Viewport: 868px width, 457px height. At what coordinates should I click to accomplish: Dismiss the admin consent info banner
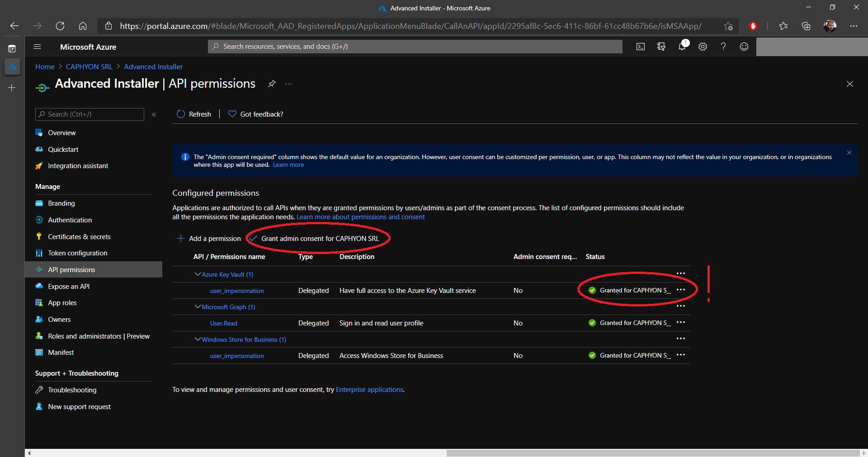coord(849,153)
